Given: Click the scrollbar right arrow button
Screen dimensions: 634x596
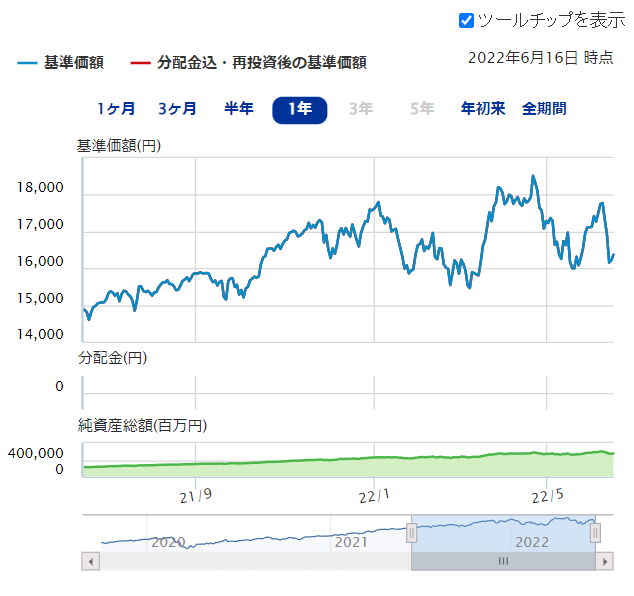Looking at the screenshot, I should coord(604,562).
